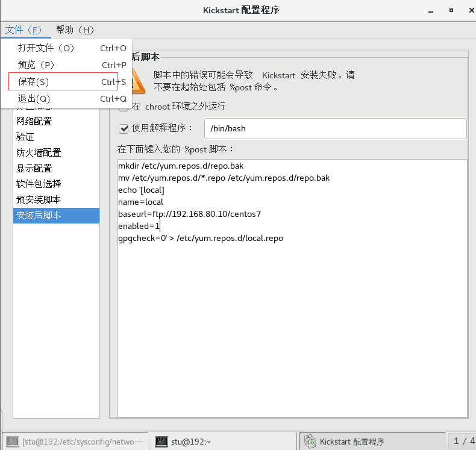Open 防火墙配置 section in sidebar

57,152
